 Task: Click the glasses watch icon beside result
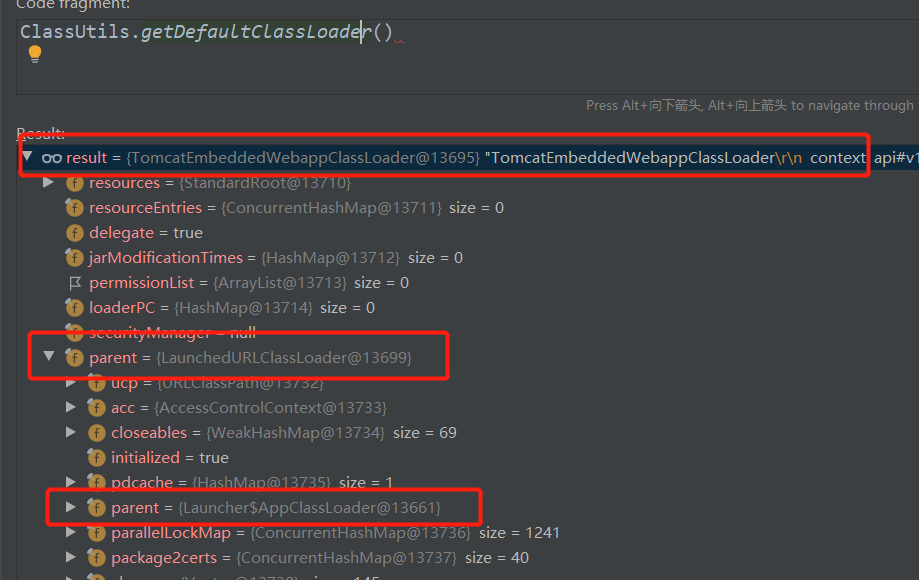point(51,158)
